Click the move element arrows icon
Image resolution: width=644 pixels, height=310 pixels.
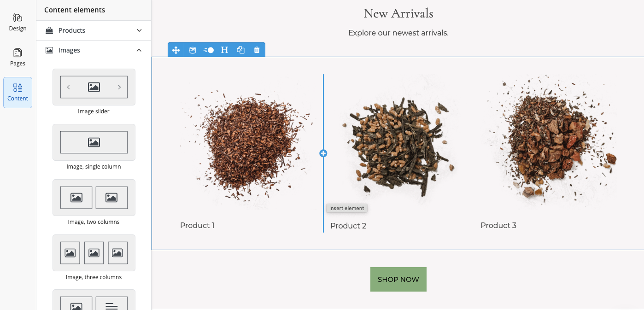(x=176, y=50)
